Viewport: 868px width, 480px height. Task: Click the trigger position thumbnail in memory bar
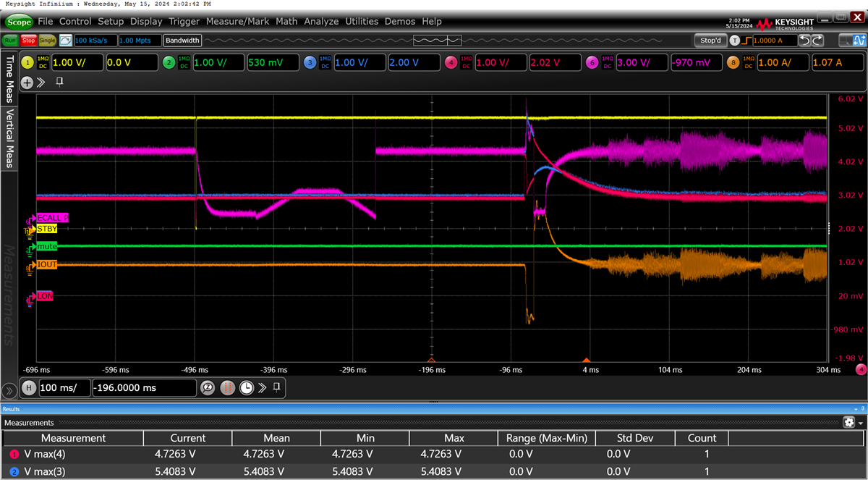pyautogui.click(x=437, y=41)
